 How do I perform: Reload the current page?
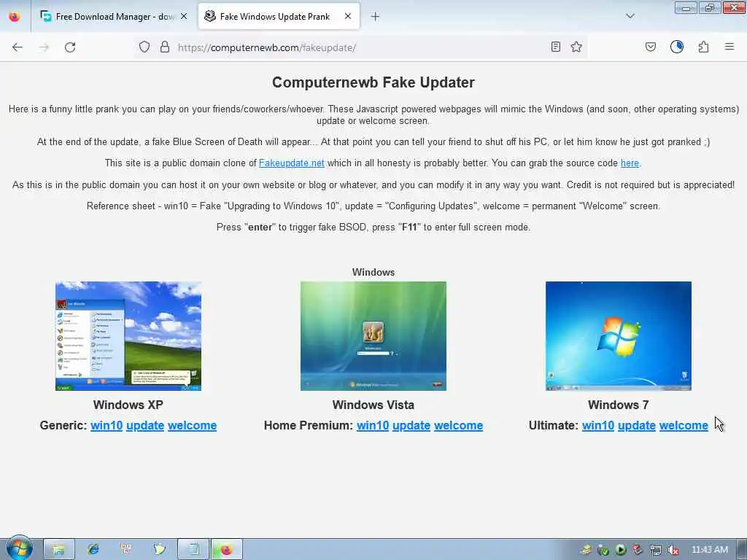click(x=70, y=47)
